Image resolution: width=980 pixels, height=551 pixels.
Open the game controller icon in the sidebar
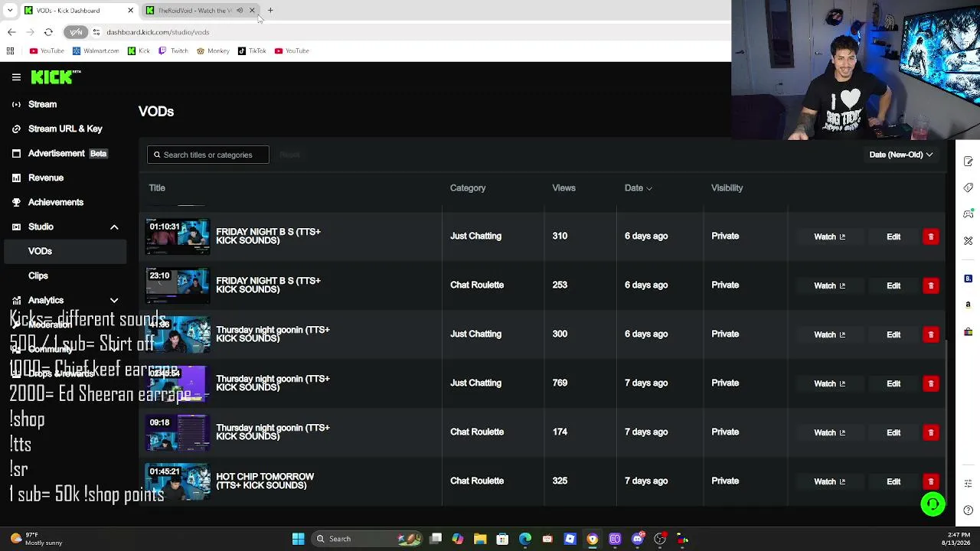pos(969,214)
